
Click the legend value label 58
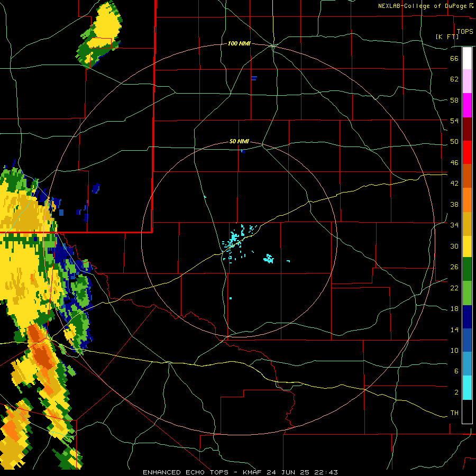454,100
